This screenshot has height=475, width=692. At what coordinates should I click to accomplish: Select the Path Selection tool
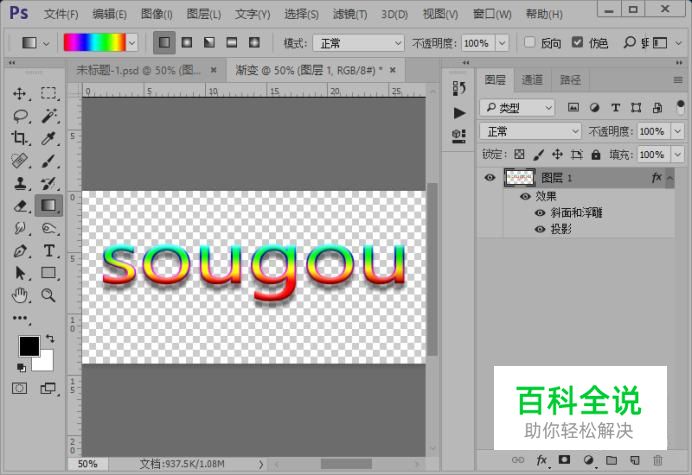coord(19,273)
